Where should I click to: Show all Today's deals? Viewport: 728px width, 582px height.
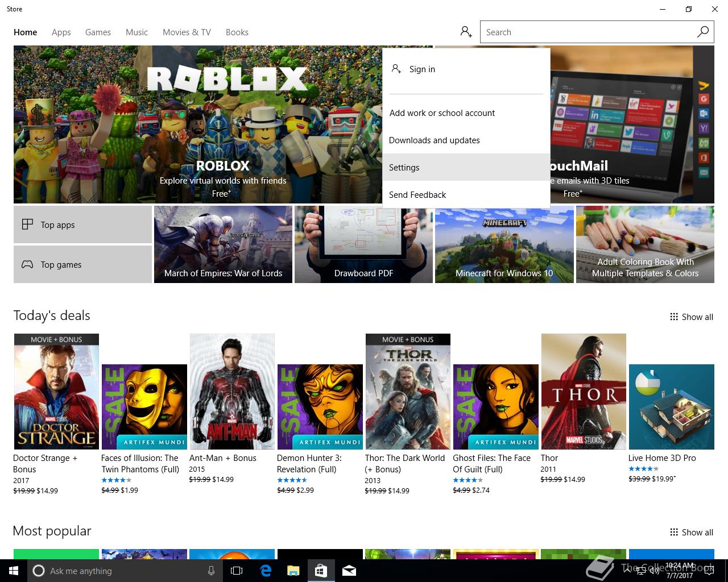pos(692,317)
